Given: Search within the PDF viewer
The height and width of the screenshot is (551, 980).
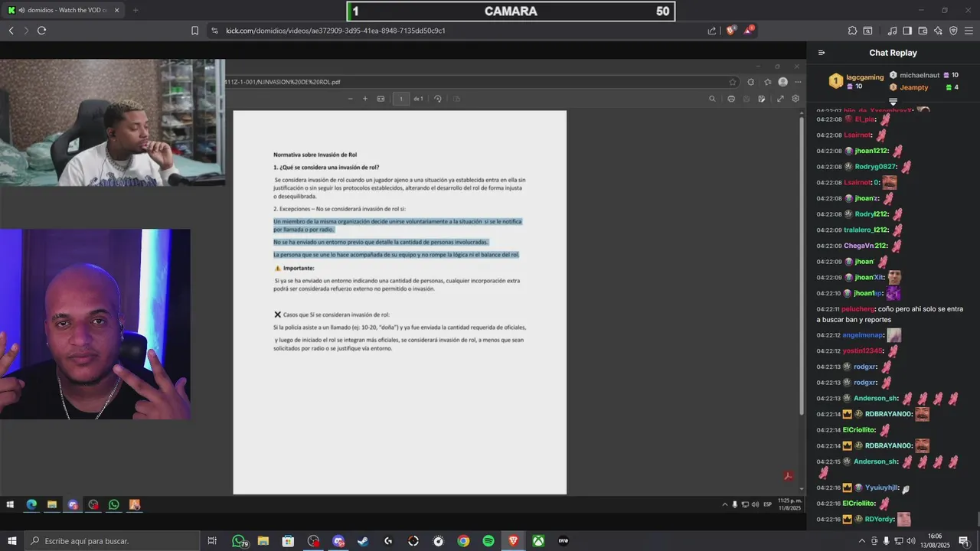Looking at the screenshot, I should (712, 99).
